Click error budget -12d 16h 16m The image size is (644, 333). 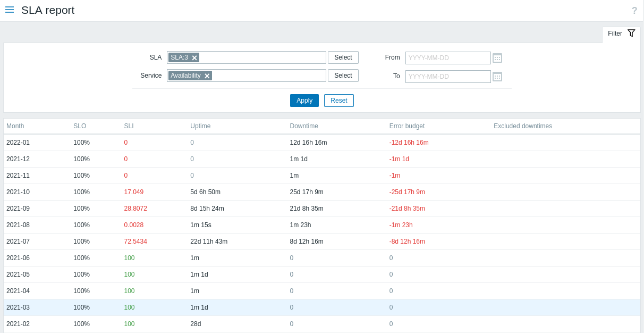point(409,143)
